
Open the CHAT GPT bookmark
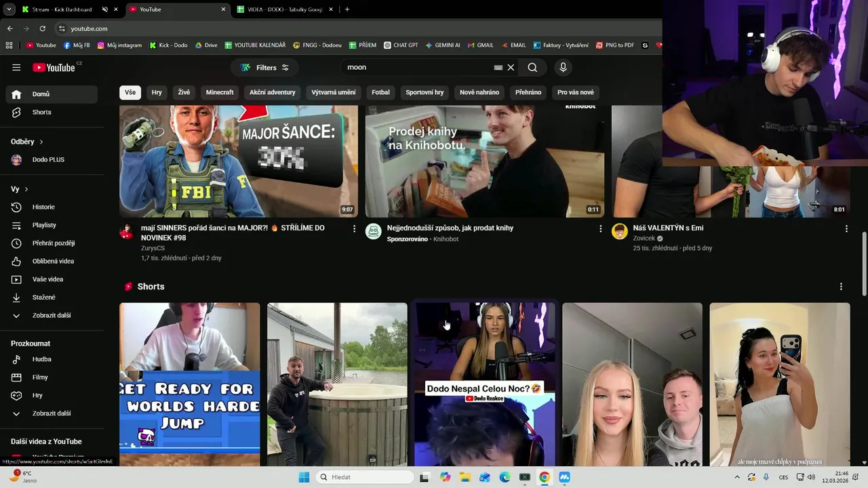click(x=401, y=45)
